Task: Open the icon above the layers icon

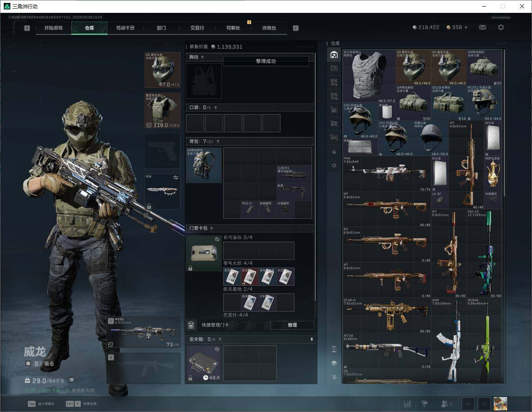Action: pos(334,349)
